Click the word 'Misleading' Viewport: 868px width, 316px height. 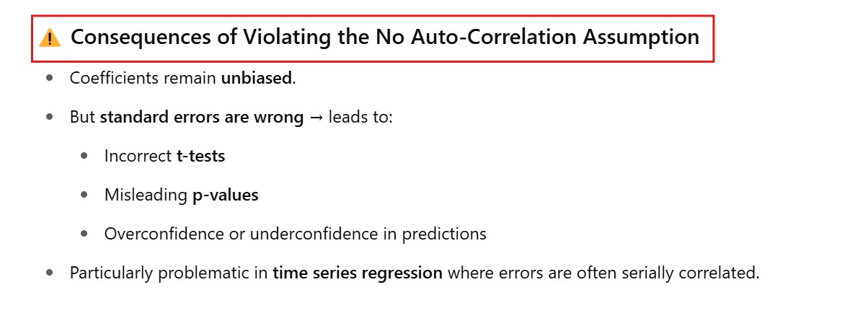tap(146, 195)
